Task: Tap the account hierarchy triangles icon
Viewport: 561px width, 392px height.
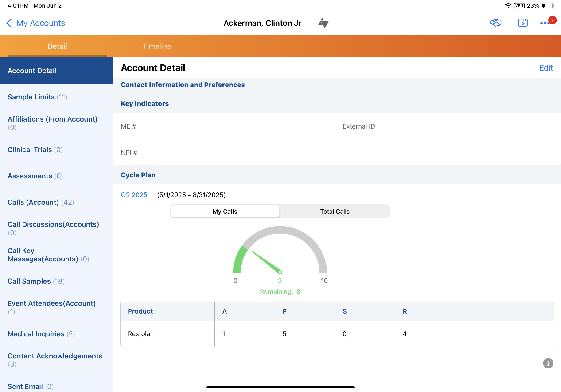Action: click(323, 23)
